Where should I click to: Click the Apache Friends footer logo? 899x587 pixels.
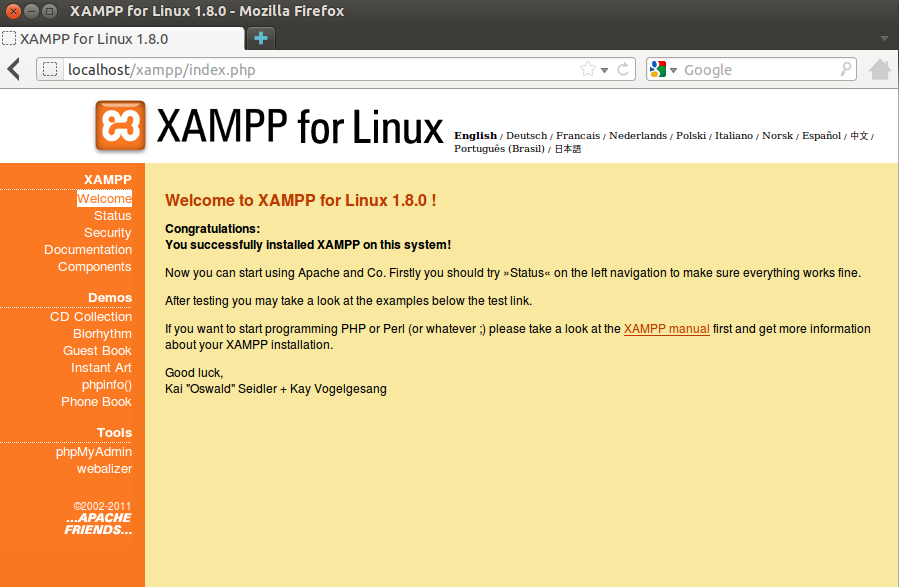click(x=98, y=523)
